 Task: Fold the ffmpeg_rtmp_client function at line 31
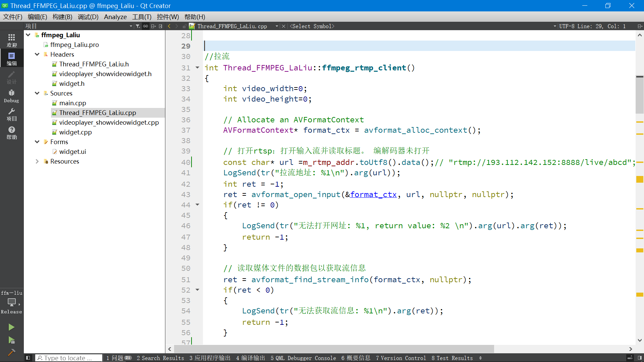(x=198, y=68)
